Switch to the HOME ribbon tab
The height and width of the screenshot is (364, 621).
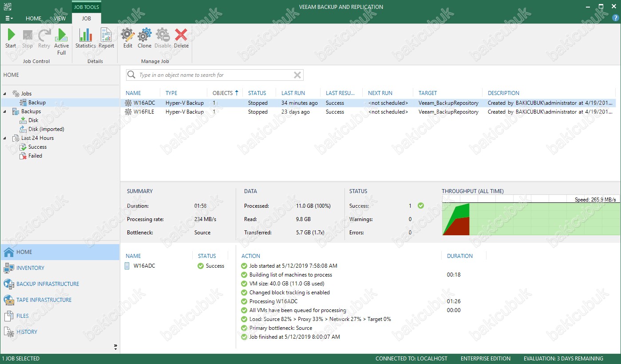point(33,18)
